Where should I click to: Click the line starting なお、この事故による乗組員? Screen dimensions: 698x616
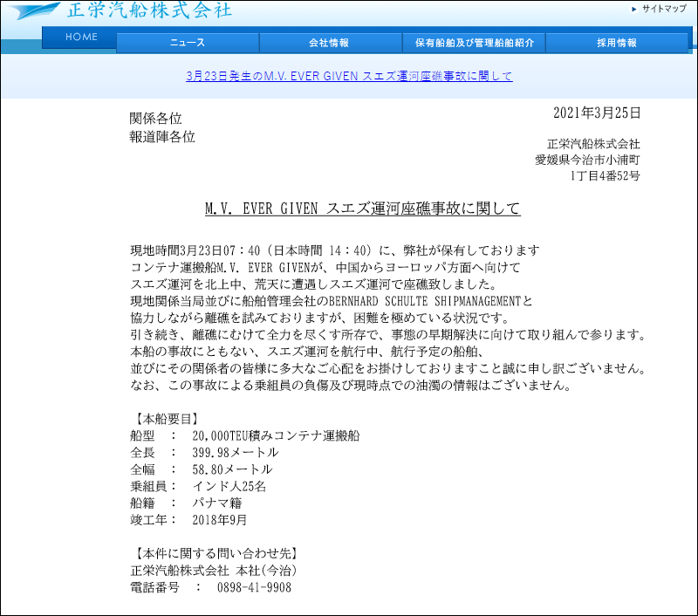[x=351, y=386]
